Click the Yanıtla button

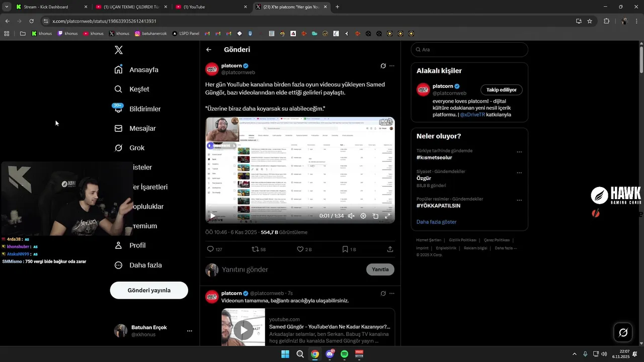[380, 269]
